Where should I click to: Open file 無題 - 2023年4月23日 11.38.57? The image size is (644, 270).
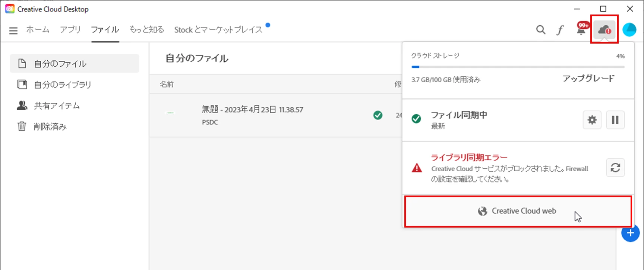pyautogui.click(x=252, y=109)
